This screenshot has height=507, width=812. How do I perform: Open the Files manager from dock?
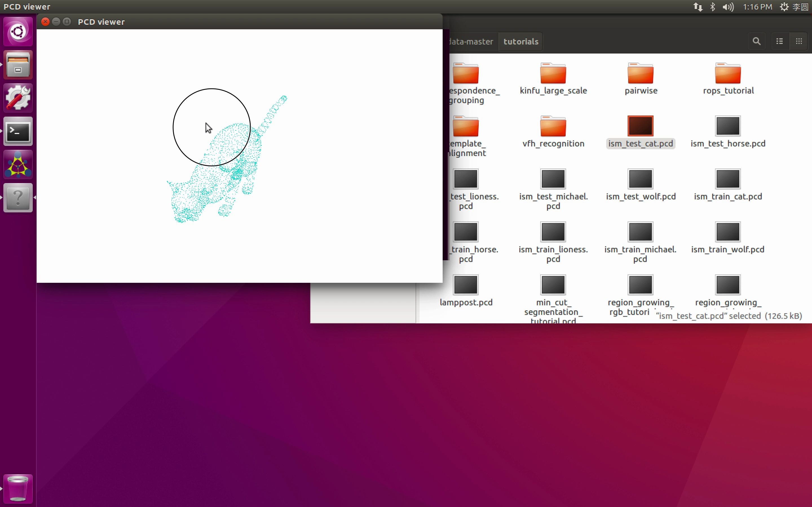18,65
